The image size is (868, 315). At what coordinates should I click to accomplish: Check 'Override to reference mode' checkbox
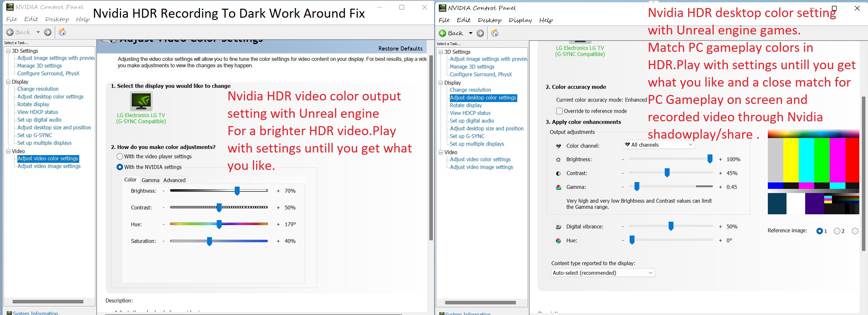(x=559, y=111)
